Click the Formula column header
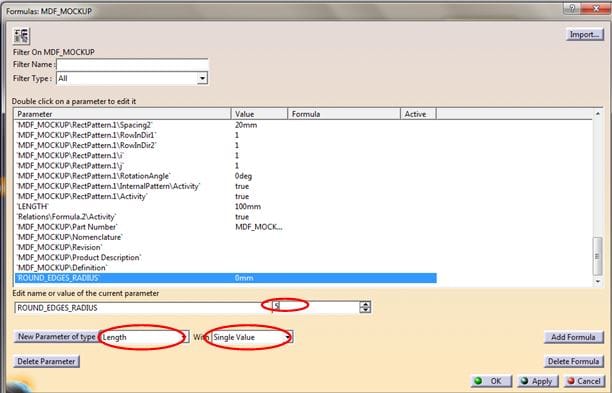Screen dimensions: 612x393 point(344,114)
